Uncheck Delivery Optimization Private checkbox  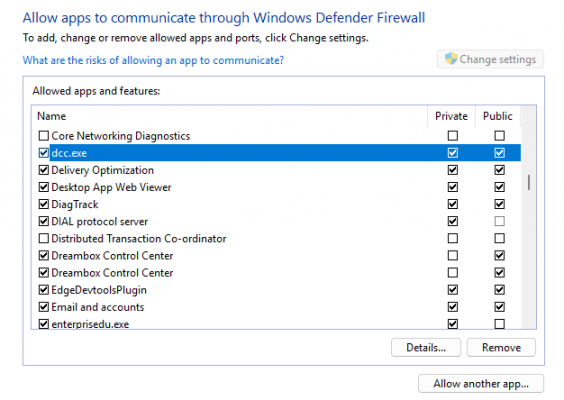pos(452,170)
